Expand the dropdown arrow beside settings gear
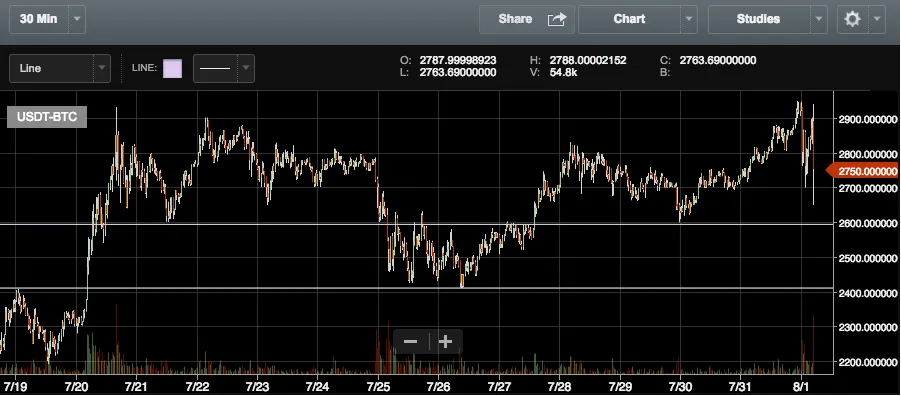Image resolution: width=901 pixels, height=396 pixels. pos(876,19)
